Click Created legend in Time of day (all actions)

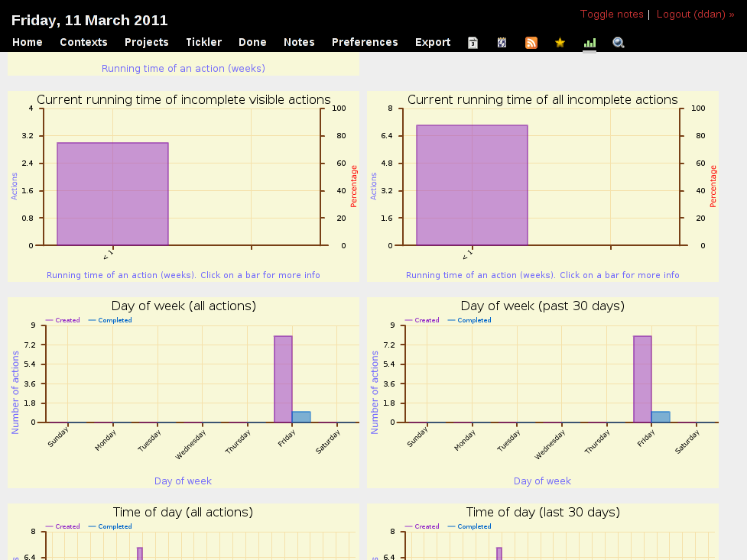(x=63, y=526)
